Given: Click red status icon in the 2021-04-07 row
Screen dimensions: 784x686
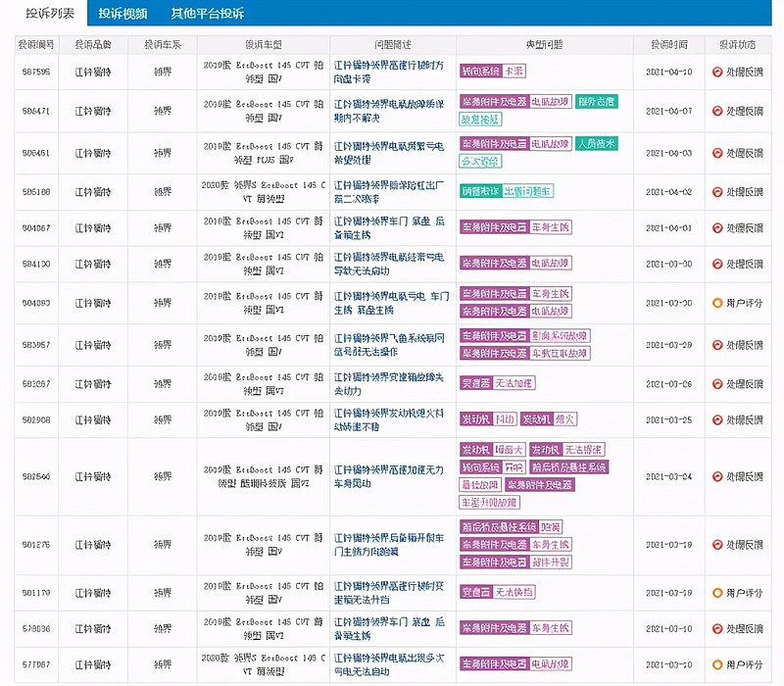Looking at the screenshot, I should pos(716,111).
